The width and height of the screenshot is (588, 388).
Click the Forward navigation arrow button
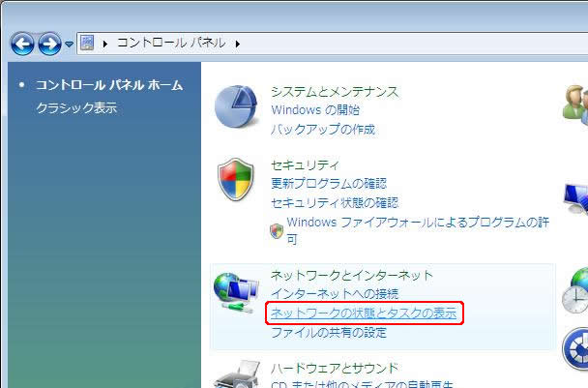[50, 44]
